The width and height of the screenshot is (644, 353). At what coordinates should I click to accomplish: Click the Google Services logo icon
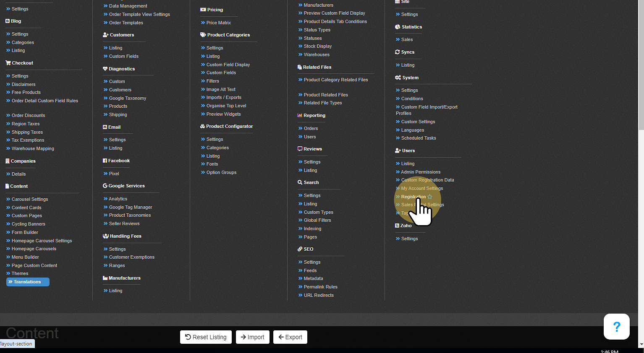click(x=105, y=186)
